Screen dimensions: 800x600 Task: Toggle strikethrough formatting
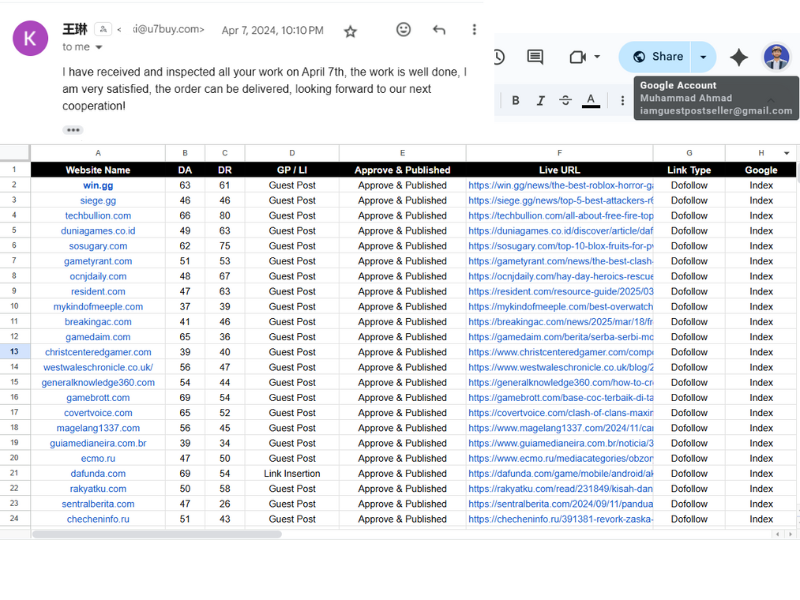(565, 101)
